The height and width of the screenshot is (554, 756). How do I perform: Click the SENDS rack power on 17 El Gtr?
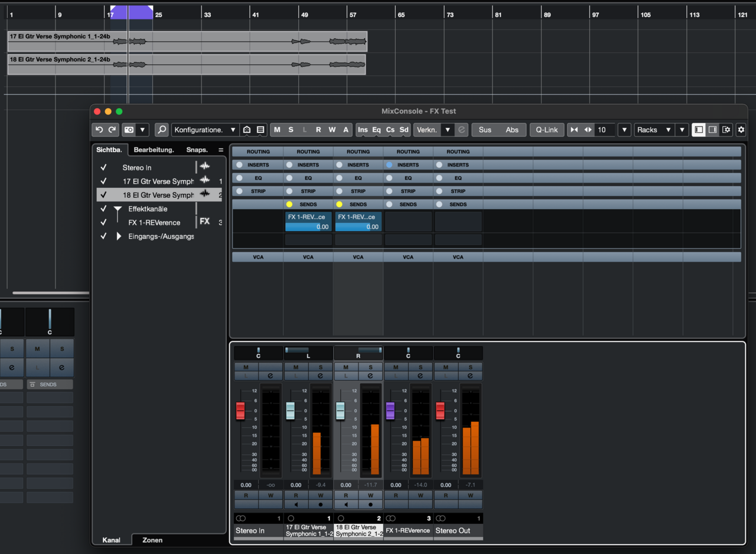coord(289,204)
